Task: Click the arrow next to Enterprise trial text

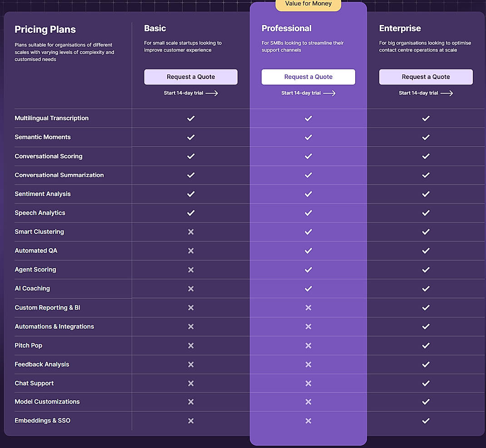Action: click(x=447, y=93)
